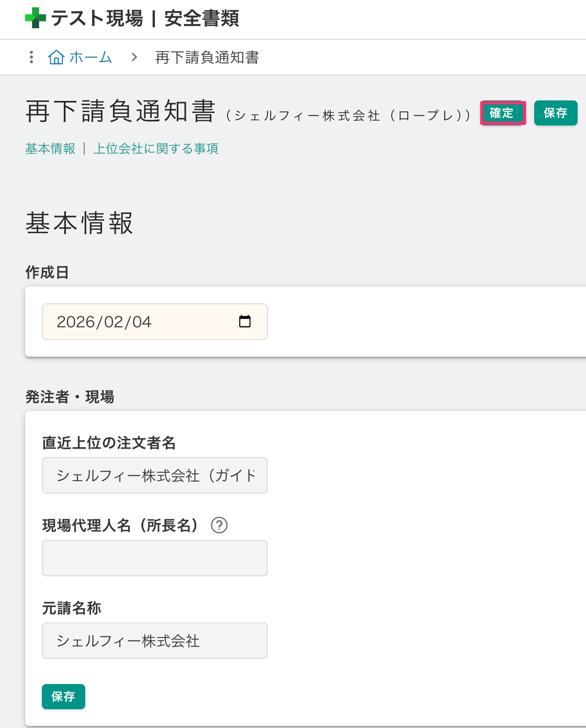Jump to the 基本情報 section link
Image resolution: width=586 pixels, height=728 pixels.
click(x=50, y=149)
